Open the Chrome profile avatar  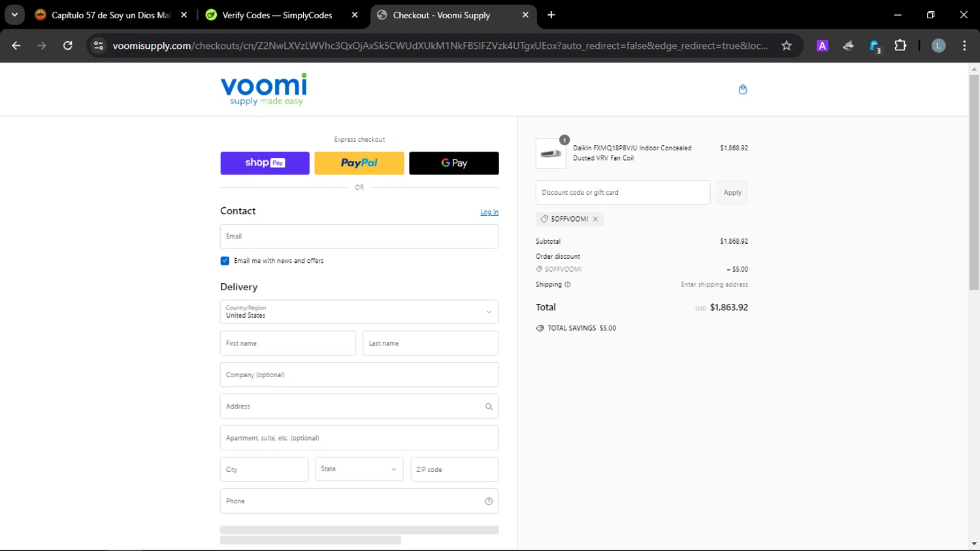tap(938, 46)
